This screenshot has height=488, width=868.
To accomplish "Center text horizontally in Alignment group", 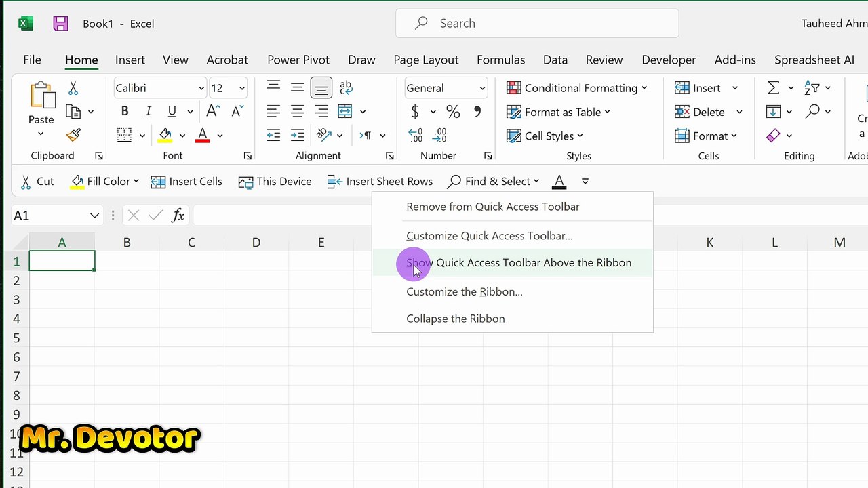I will (x=297, y=112).
